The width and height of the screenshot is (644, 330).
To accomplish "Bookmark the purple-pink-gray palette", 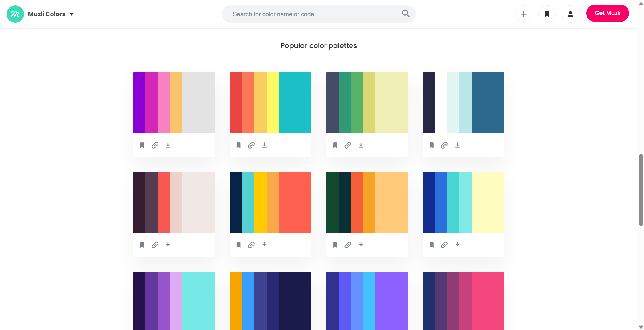I will point(142,145).
